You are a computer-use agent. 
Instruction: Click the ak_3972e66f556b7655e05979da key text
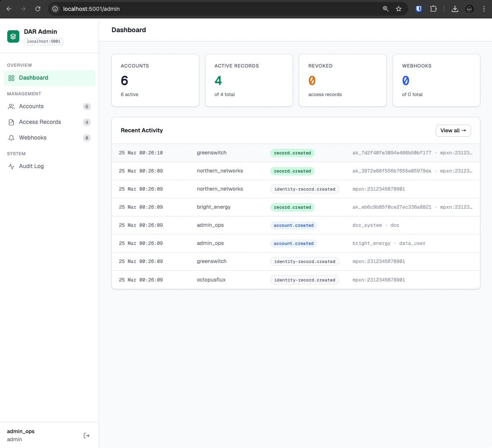[x=392, y=171]
